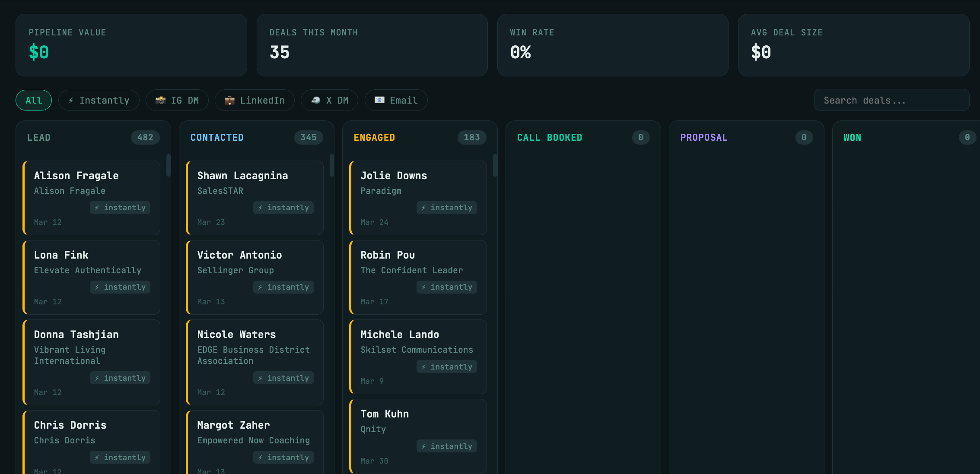The image size is (980, 474).
Task: Click the briefcase icon on LinkedIn filter
Action: pyautogui.click(x=229, y=101)
